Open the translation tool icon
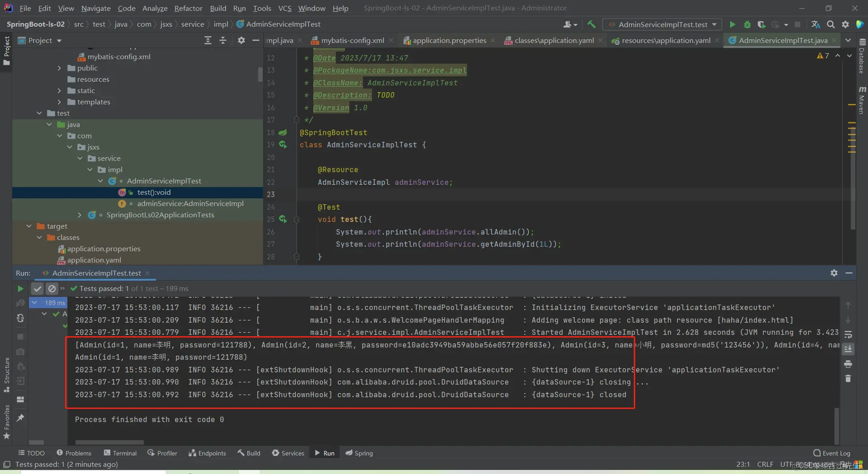The width and height of the screenshot is (868, 474). (x=816, y=24)
